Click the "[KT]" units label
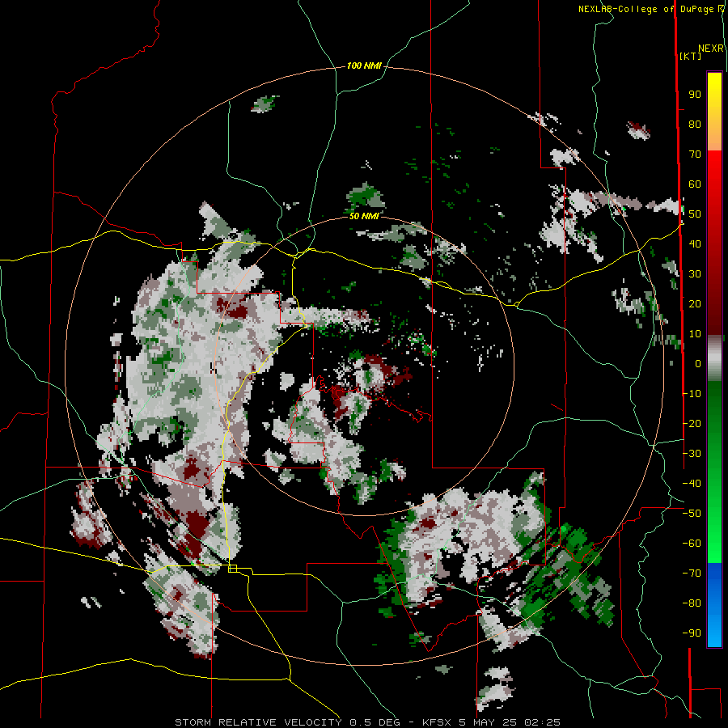The height and width of the screenshot is (728, 728). pos(691,56)
